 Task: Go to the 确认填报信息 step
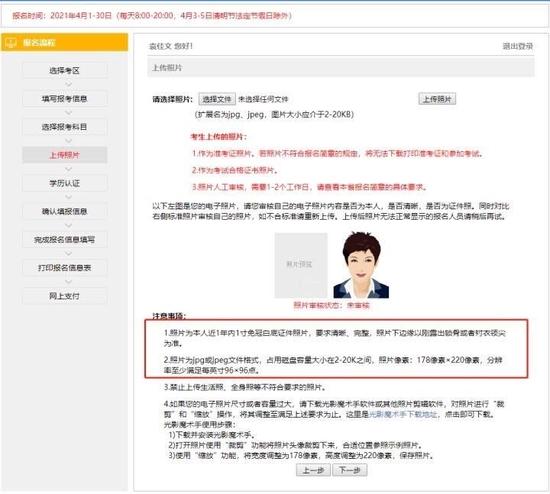click(65, 211)
